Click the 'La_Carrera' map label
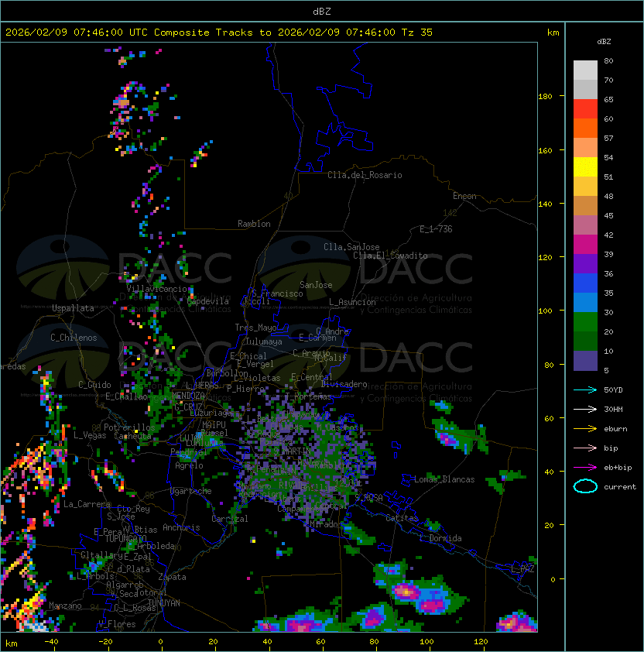The width and height of the screenshot is (644, 652). click(87, 504)
